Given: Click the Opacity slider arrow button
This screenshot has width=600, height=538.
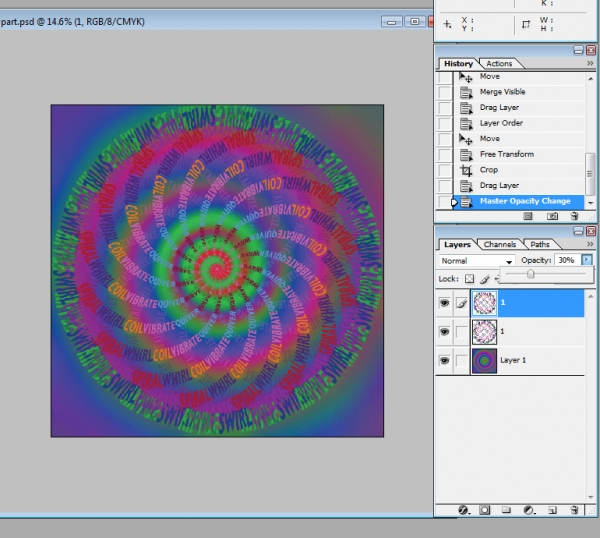Looking at the screenshot, I should tap(587, 260).
